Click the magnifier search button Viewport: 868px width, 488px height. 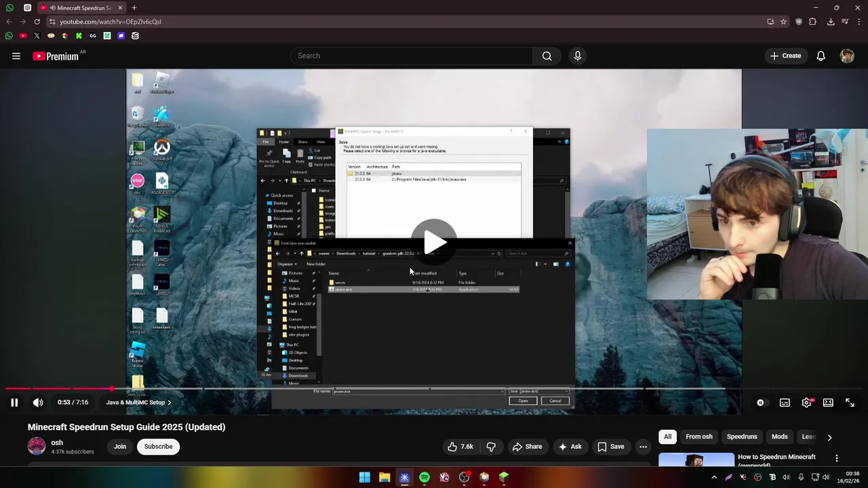pos(547,56)
